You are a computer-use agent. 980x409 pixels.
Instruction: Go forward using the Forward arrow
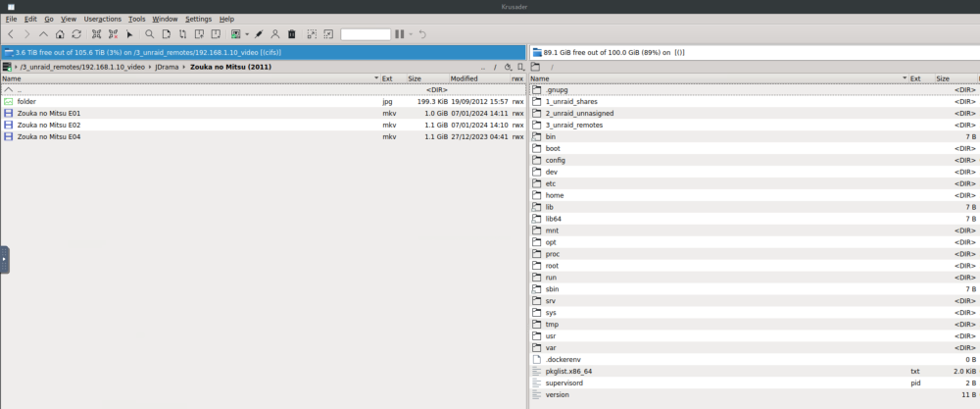[x=26, y=34]
